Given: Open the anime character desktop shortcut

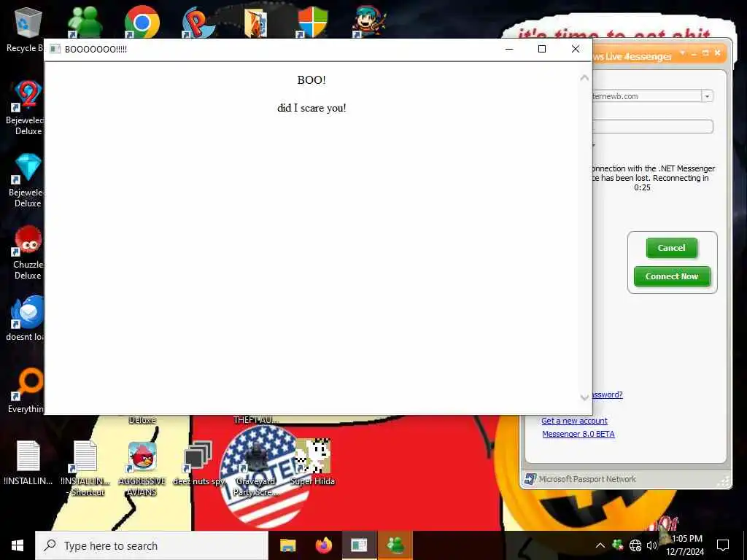Looking at the screenshot, I should (x=369, y=23).
